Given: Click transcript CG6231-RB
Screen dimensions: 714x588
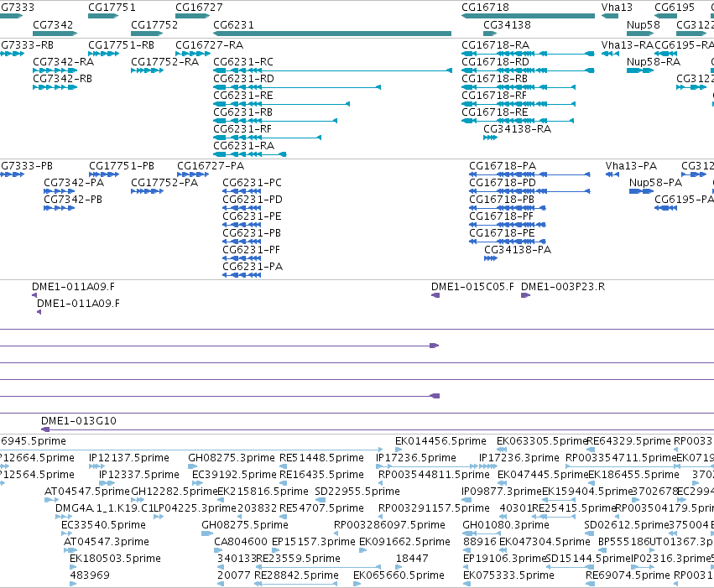Looking at the screenshot, I should click(x=242, y=112).
